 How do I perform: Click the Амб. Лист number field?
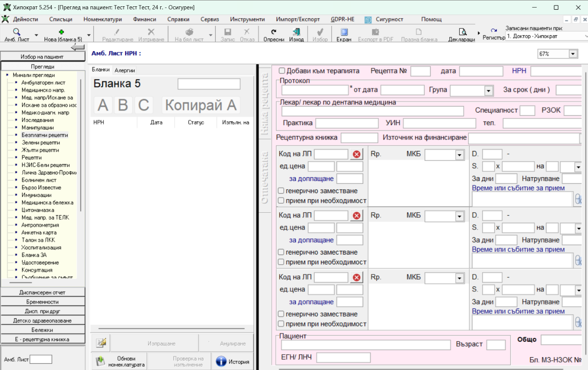point(41,359)
